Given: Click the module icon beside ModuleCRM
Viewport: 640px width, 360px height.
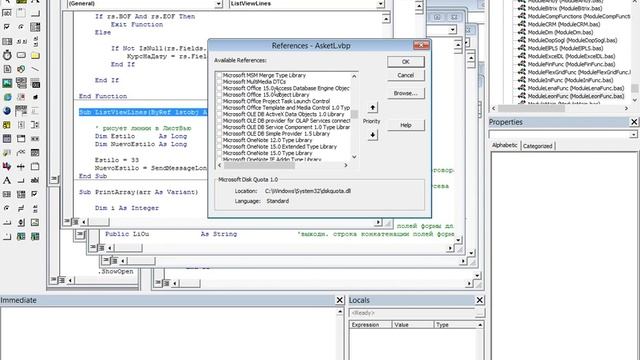Looking at the screenshot, I should click(521, 24).
